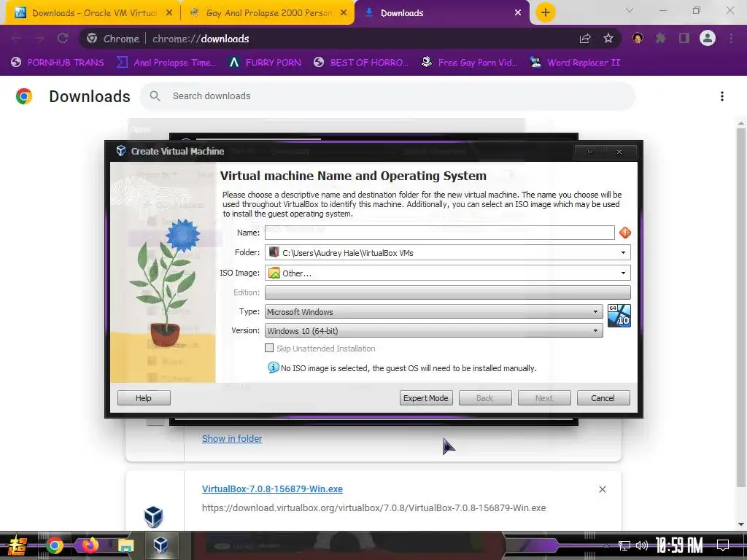The image size is (747, 560).
Task: Open the Type dropdown Microsoft Windows
Action: pyautogui.click(x=433, y=312)
